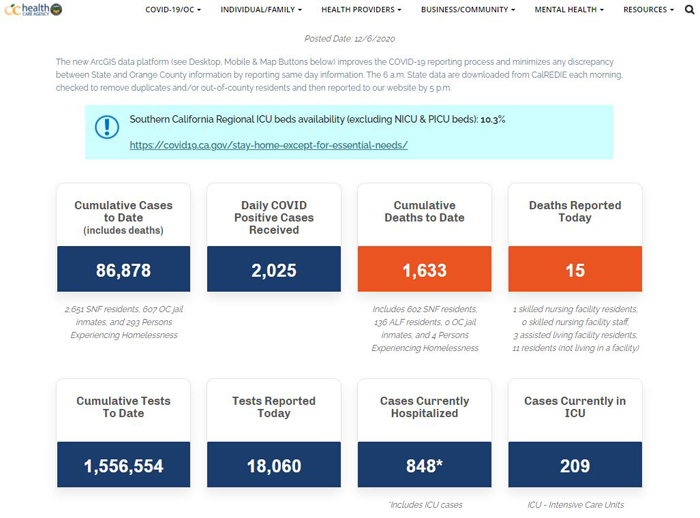Click the Cumulative Tests To Date heading
The width and height of the screenshot is (700, 518).
(x=123, y=407)
